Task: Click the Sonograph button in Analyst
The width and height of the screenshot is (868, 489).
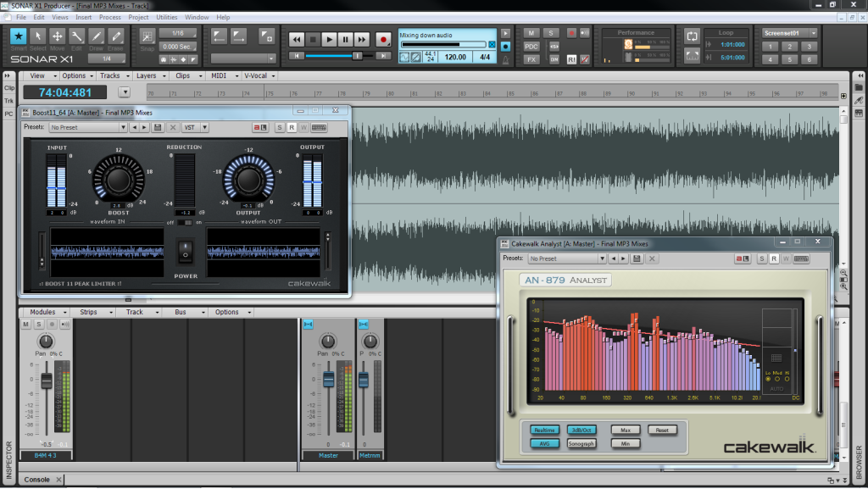Action: (x=581, y=443)
